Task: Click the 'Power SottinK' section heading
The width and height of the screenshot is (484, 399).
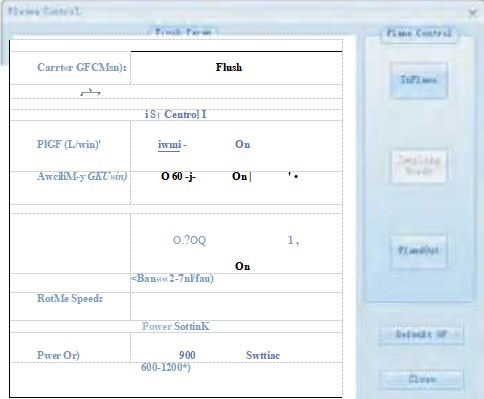Action: coord(176,326)
